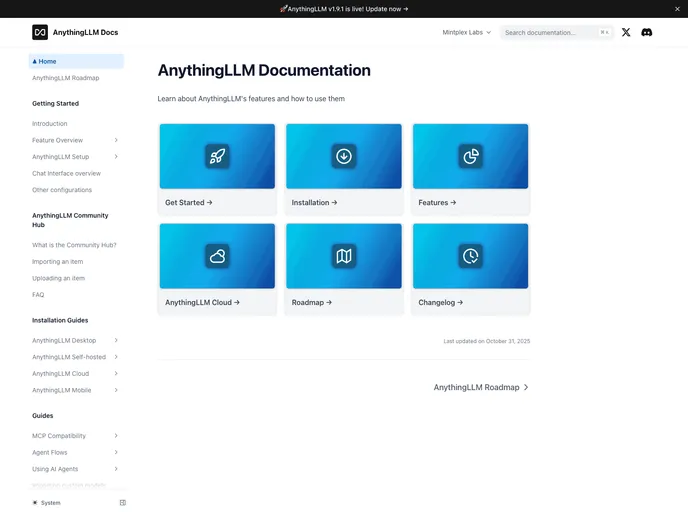The height and width of the screenshot is (512, 688).
Task: Click the Last updated on October 31 text
Action: point(487,341)
